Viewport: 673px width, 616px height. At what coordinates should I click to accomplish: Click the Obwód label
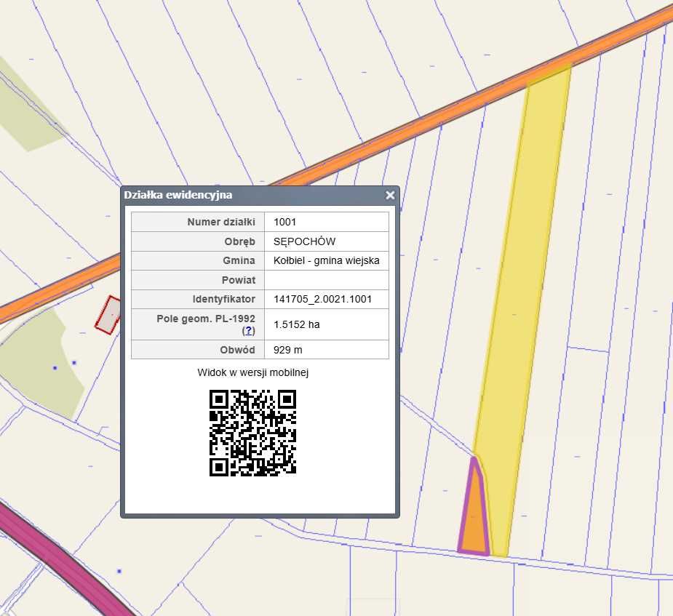pos(237,350)
